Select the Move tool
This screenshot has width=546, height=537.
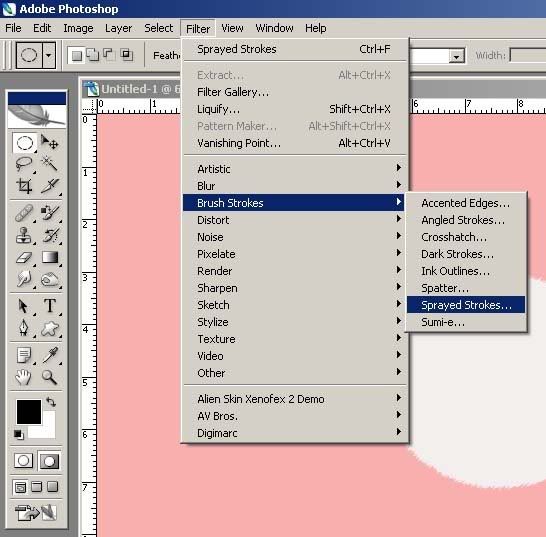[49, 142]
